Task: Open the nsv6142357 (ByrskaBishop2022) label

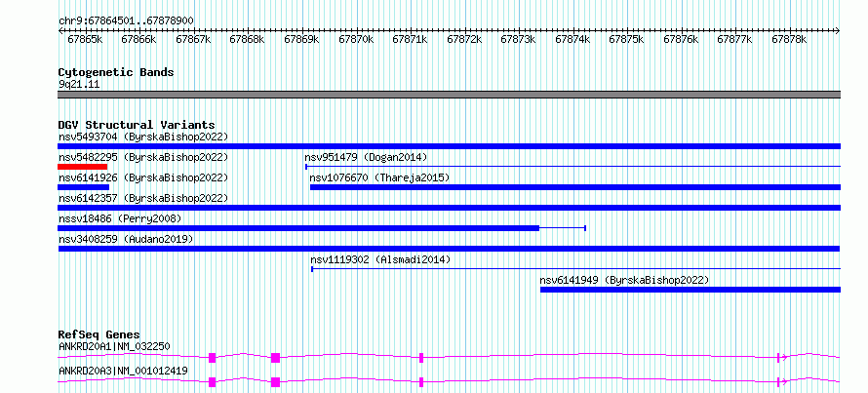Action: click(143, 198)
